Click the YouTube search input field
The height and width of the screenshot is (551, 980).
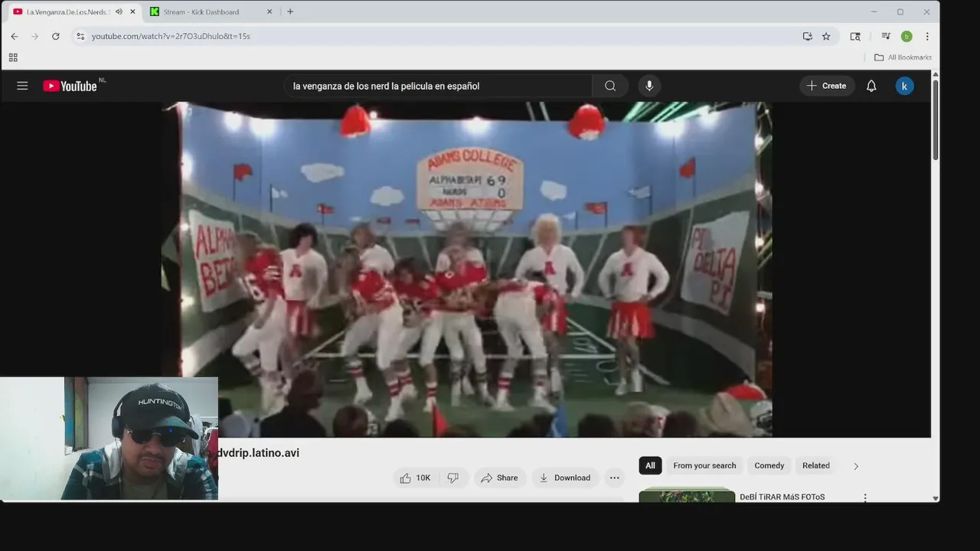[439, 86]
